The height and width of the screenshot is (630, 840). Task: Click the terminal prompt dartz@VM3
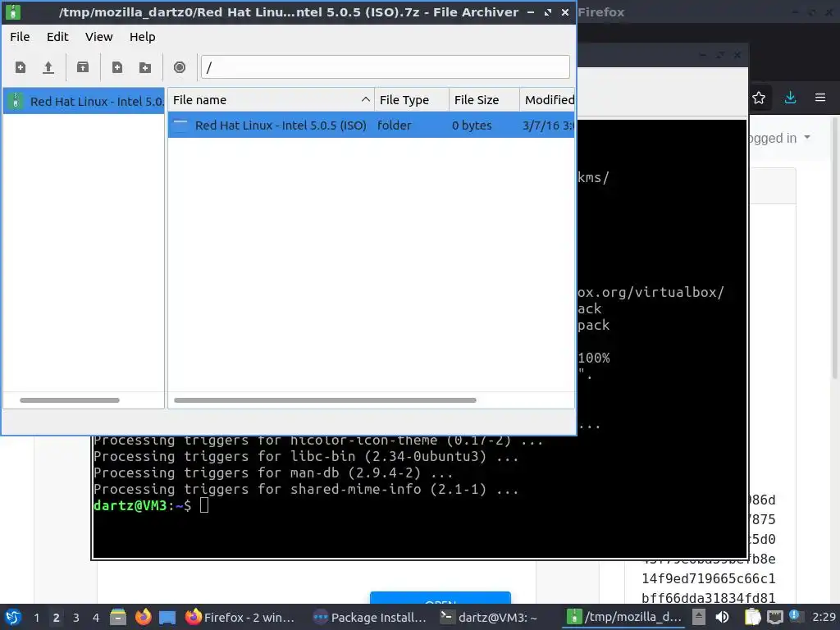click(141, 505)
